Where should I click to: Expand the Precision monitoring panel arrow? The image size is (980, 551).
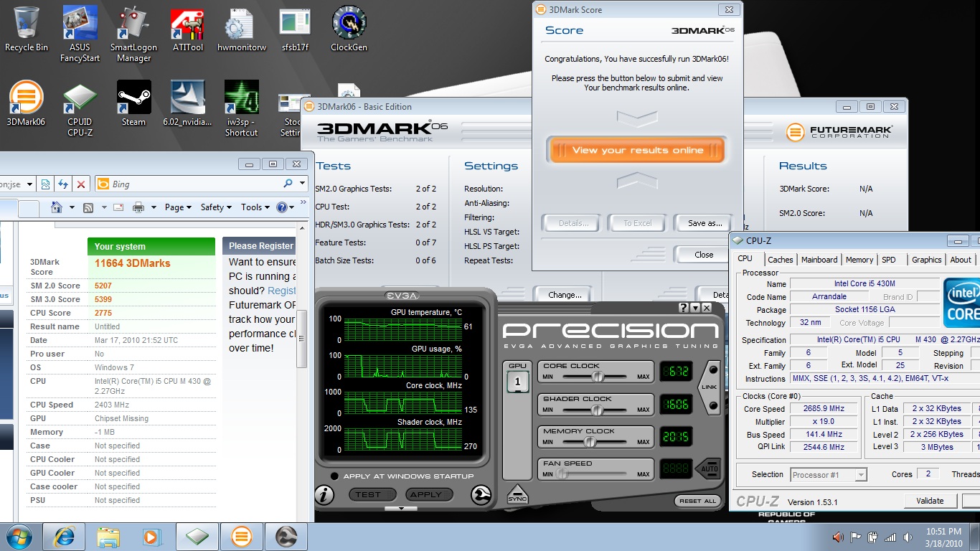(401, 509)
